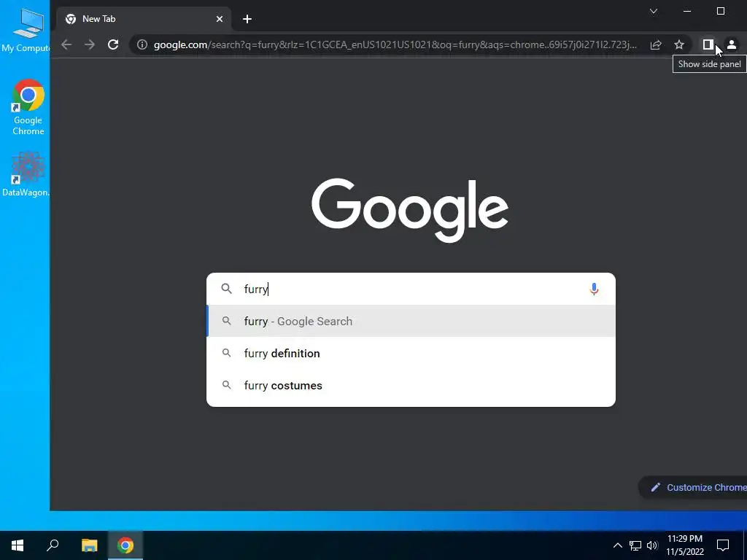
Task: Close the New Tab tab
Action: pos(219,19)
